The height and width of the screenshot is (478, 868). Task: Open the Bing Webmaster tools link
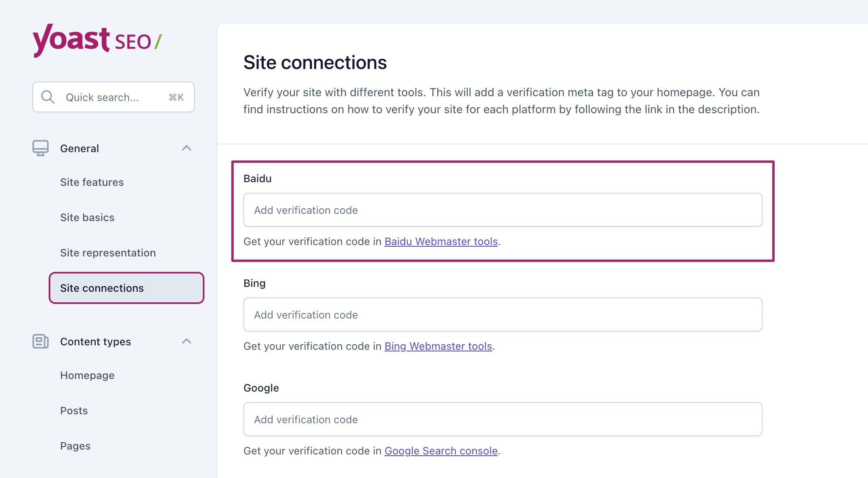point(438,346)
